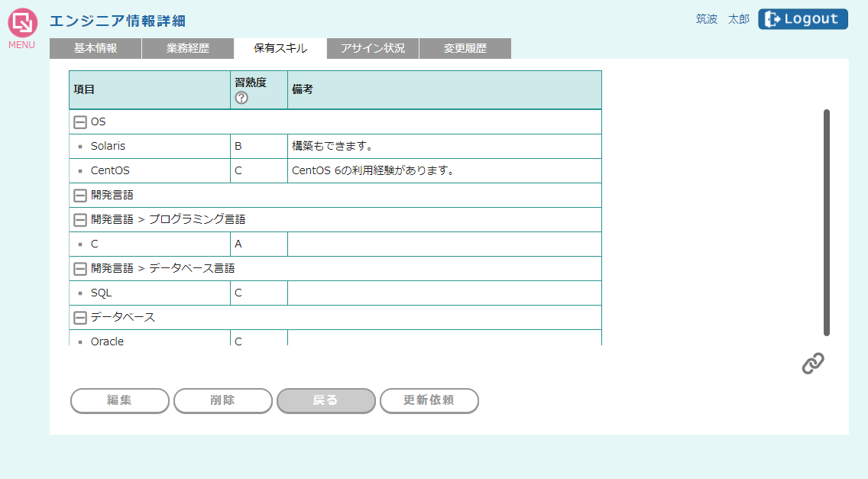
Task: Collapse the データベース category
Action: (80, 318)
